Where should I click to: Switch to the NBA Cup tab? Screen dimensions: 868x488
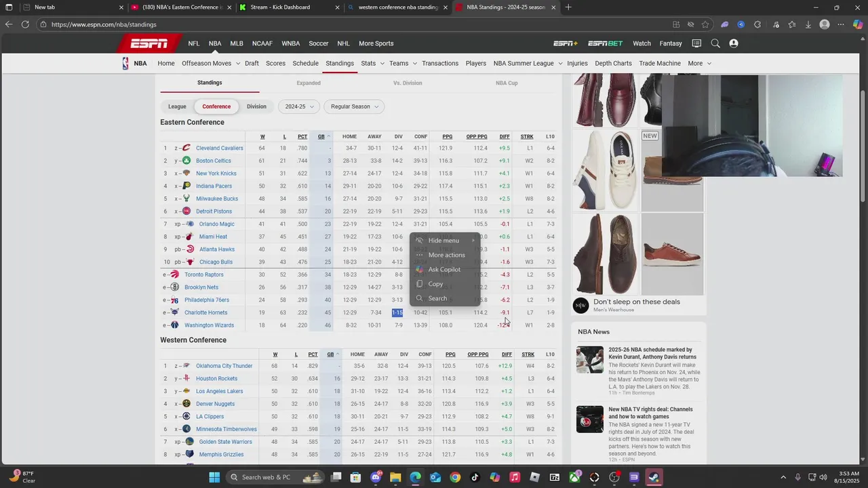tap(507, 83)
